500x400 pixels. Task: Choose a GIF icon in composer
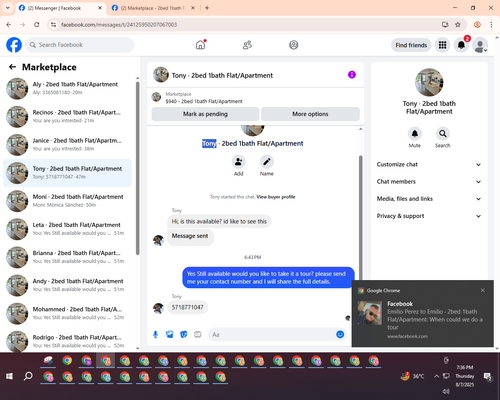[x=198, y=334]
